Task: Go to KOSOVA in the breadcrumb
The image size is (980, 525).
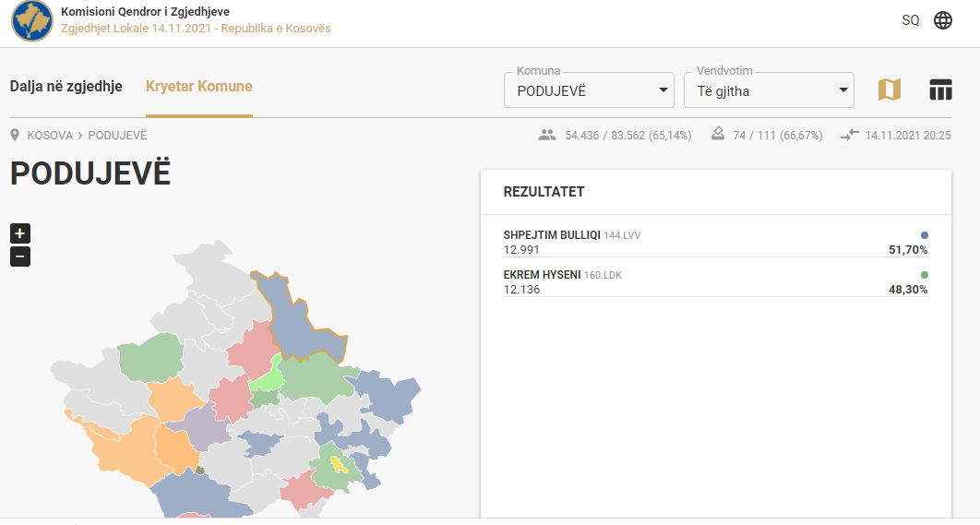Action: tap(50, 135)
